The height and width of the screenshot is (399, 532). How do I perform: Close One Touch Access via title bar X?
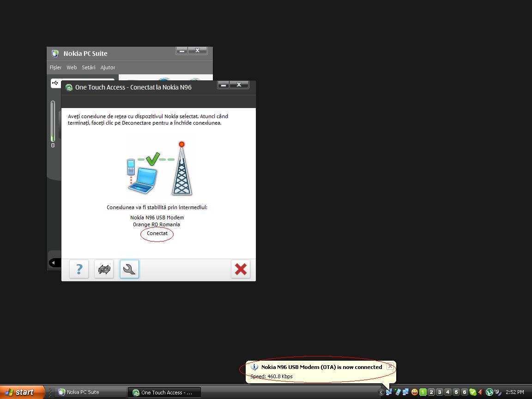tap(239, 85)
